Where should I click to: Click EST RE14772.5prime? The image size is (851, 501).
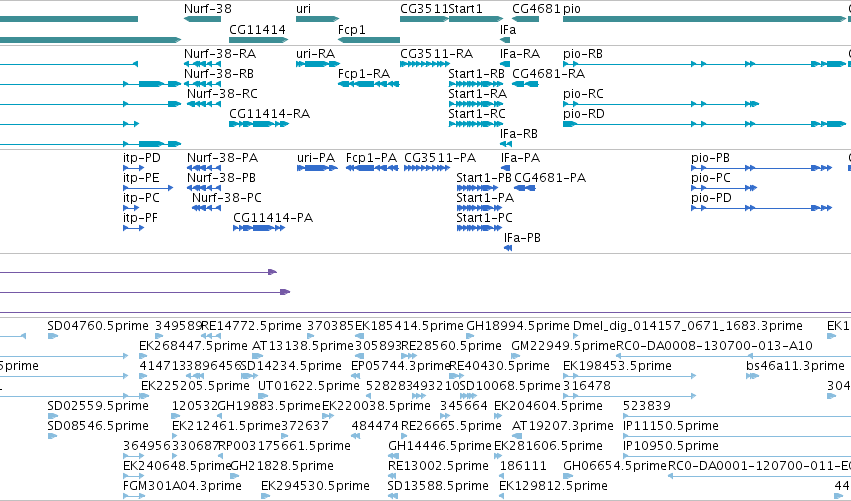click(251, 326)
